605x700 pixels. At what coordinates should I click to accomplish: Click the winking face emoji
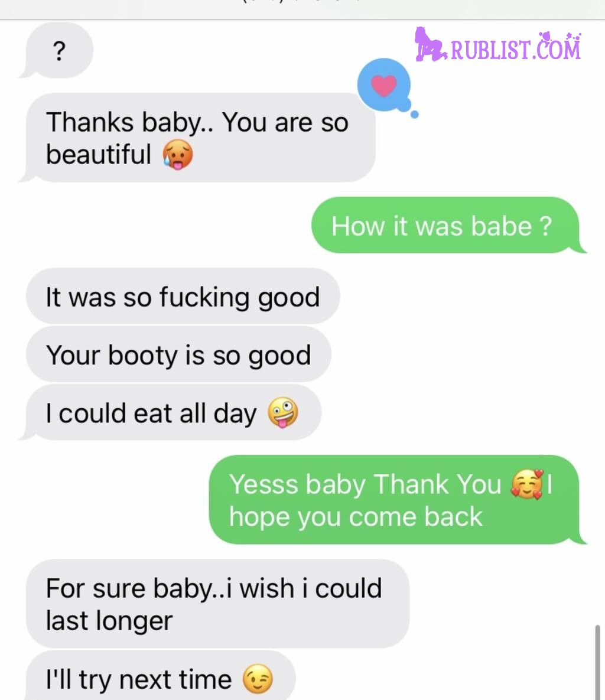pos(258,679)
